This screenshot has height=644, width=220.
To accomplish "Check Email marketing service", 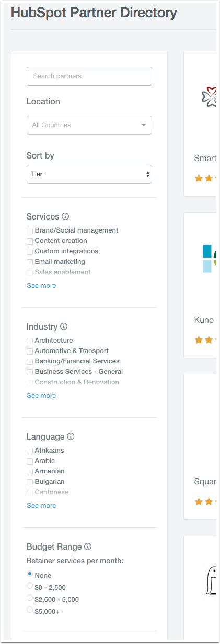I will click(30, 262).
